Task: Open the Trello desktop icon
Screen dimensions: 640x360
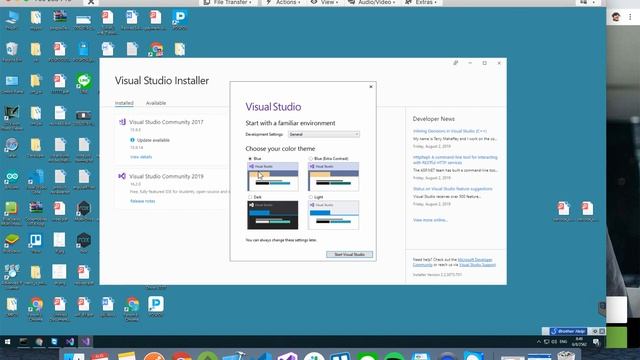Action: (x=36, y=243)
